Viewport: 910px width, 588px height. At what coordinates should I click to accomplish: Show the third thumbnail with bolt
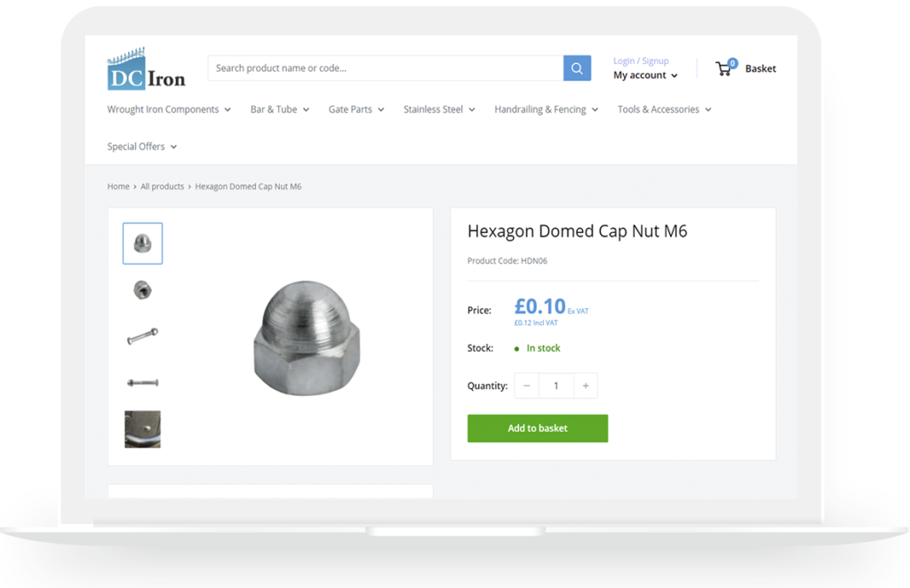click(x=142, y=336)
